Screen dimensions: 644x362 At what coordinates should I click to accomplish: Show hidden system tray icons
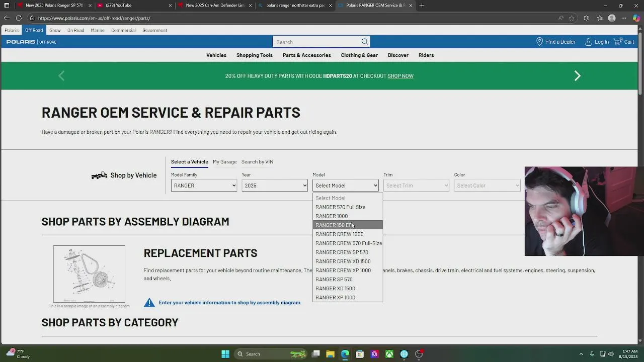[581, 354]
